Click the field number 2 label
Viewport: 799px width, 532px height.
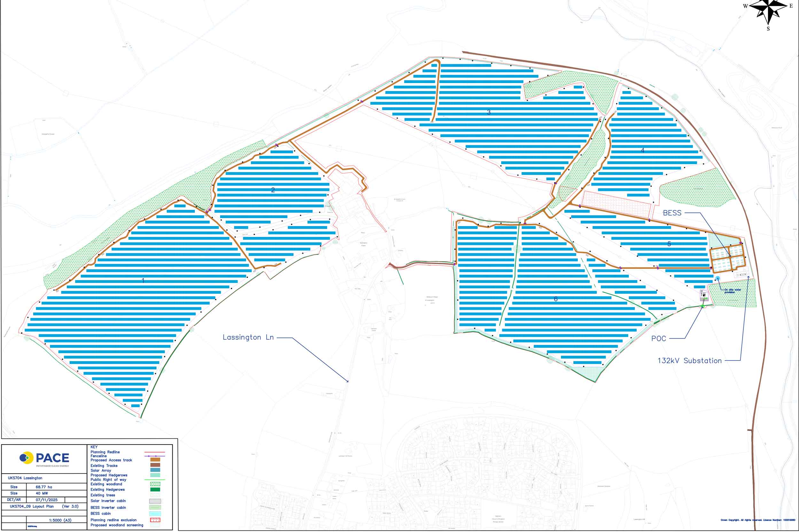[273, 190]
